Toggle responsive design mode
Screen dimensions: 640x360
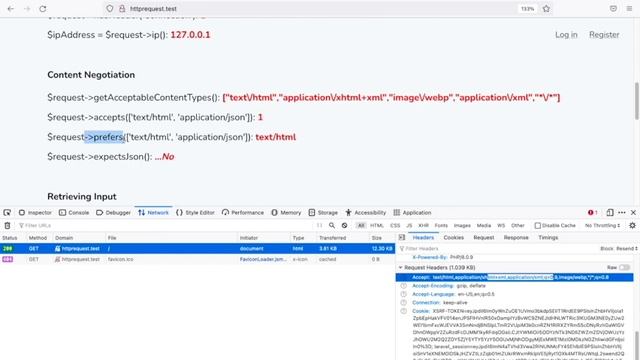[x=610, y=213]
